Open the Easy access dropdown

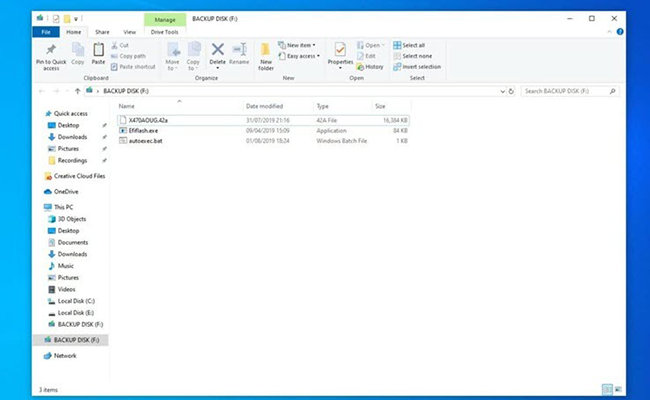tap(299, 56)
